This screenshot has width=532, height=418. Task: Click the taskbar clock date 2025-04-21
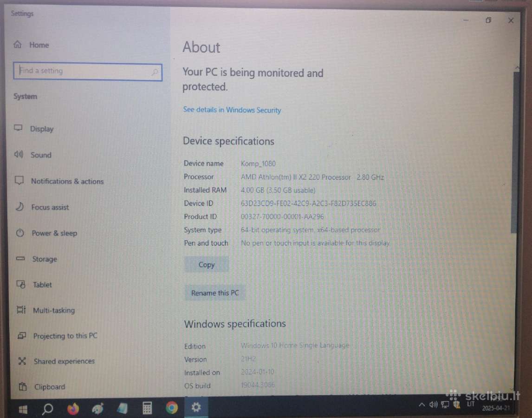[496, 408]
